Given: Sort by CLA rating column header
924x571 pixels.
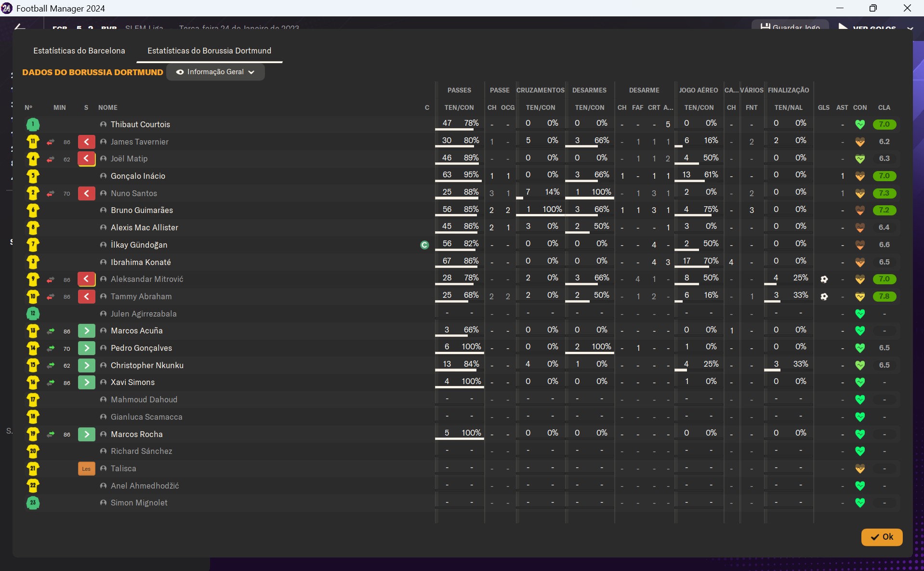Looking at the screenshot, I should 884,107.
